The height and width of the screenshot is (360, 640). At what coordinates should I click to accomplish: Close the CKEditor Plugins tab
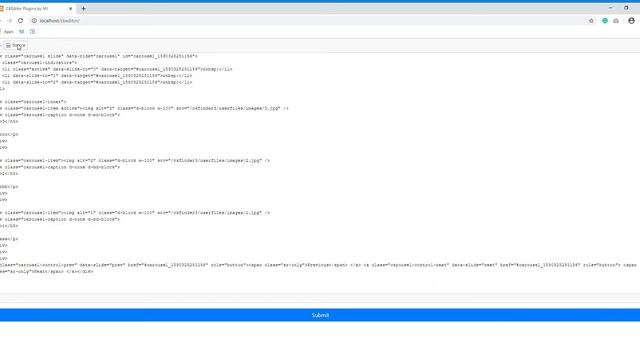coord(70,9)
